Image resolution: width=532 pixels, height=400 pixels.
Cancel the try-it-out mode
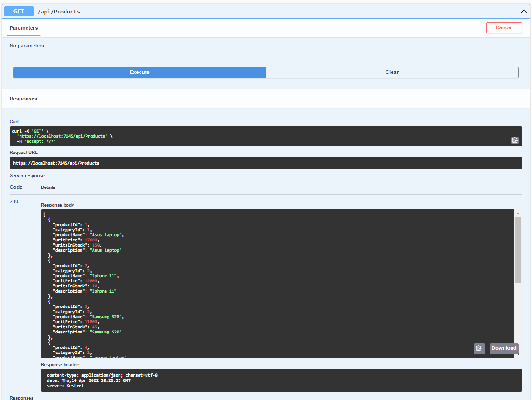pyautogui.click(x=504, y=27)
